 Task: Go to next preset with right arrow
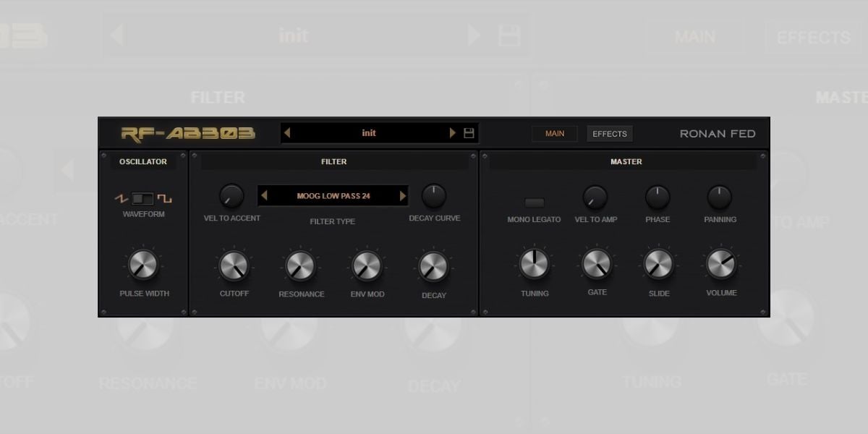click(x=453, y=133)
